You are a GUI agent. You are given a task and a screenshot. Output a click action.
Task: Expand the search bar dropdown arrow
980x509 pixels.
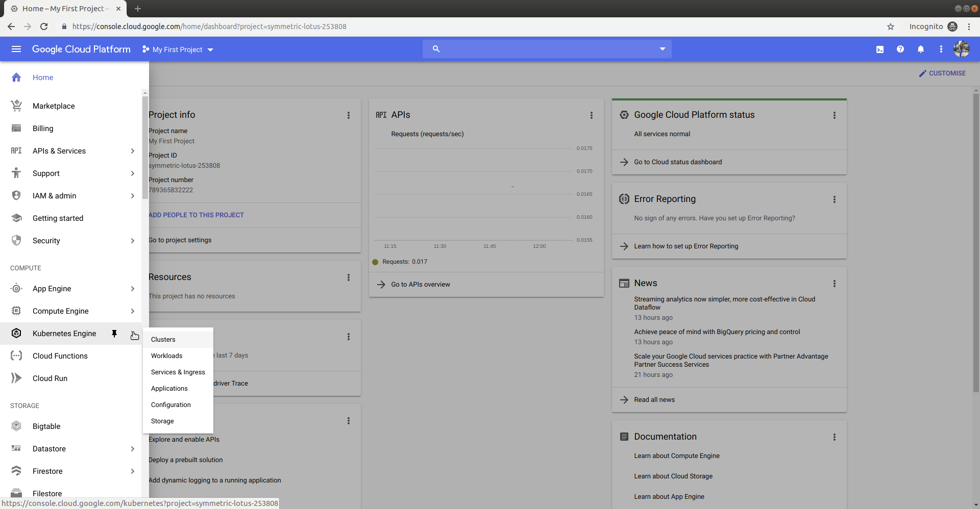(x=663, y=49)
